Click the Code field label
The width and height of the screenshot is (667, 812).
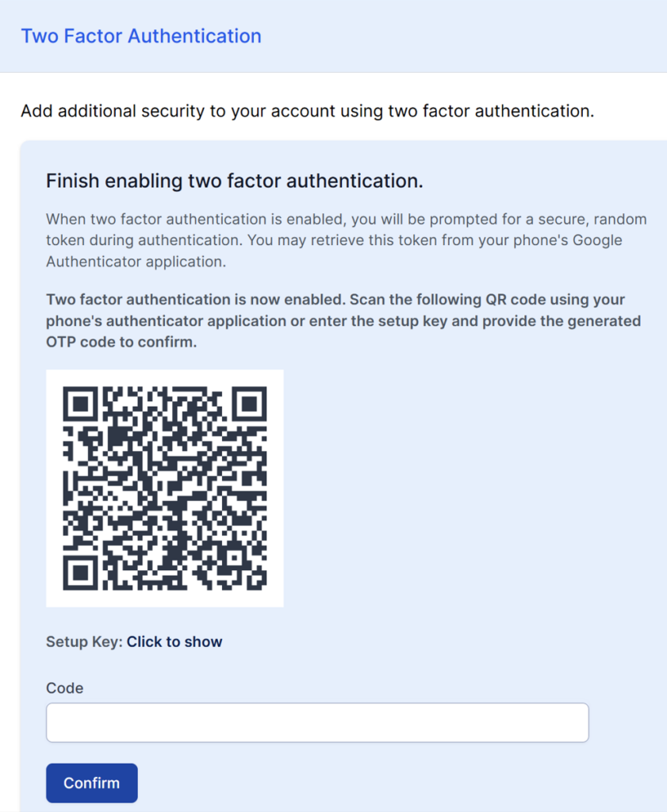point(64,688)
